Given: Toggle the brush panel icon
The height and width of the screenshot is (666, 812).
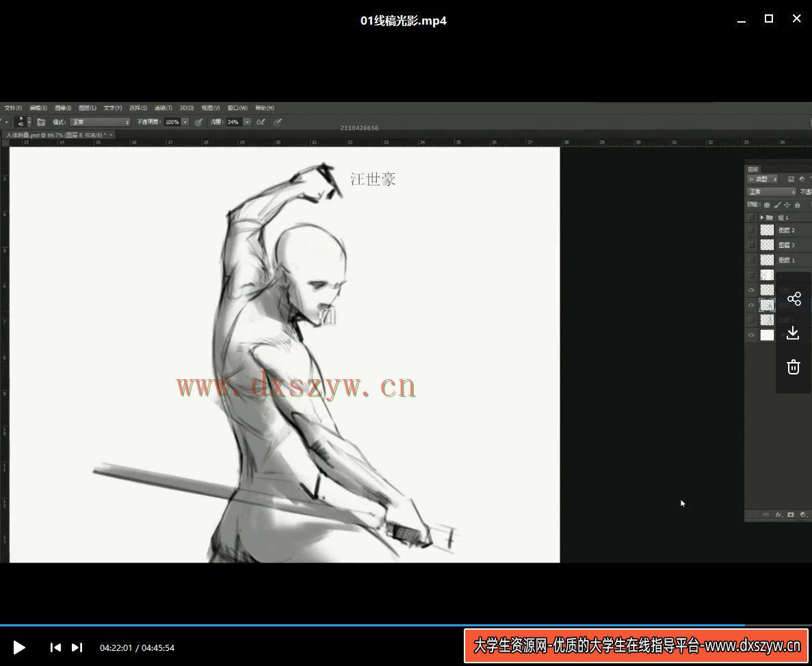Looking at the screenshot, I should point(41,123).
